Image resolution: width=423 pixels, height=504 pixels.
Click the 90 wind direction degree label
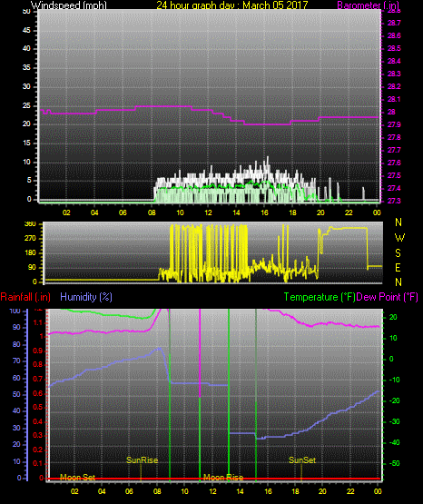click(x=32, y=268)
